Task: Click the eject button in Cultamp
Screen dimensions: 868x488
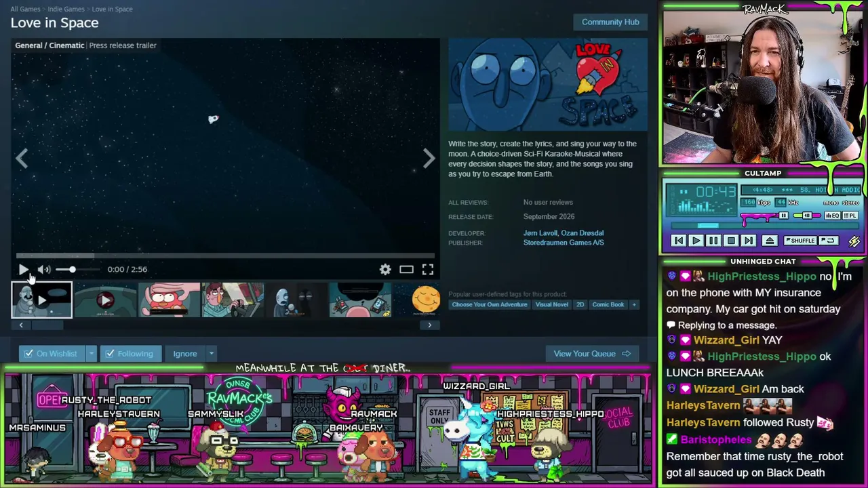Action: coord(770,241)
